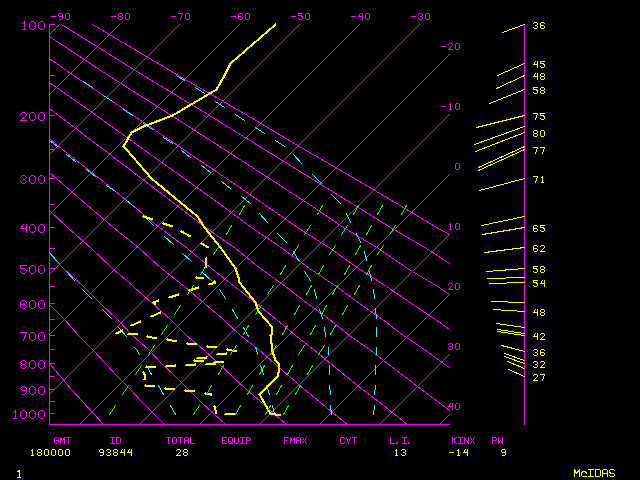Click the 500 pressure level label
Viewport: 640px width, 480px height.
33,270
